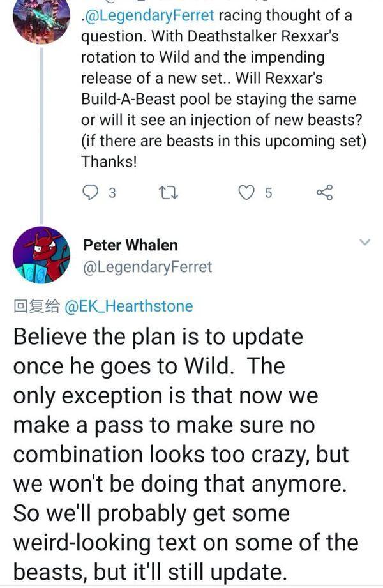Expand the tweet options chevron menu
383x588 pixels.
364,243
